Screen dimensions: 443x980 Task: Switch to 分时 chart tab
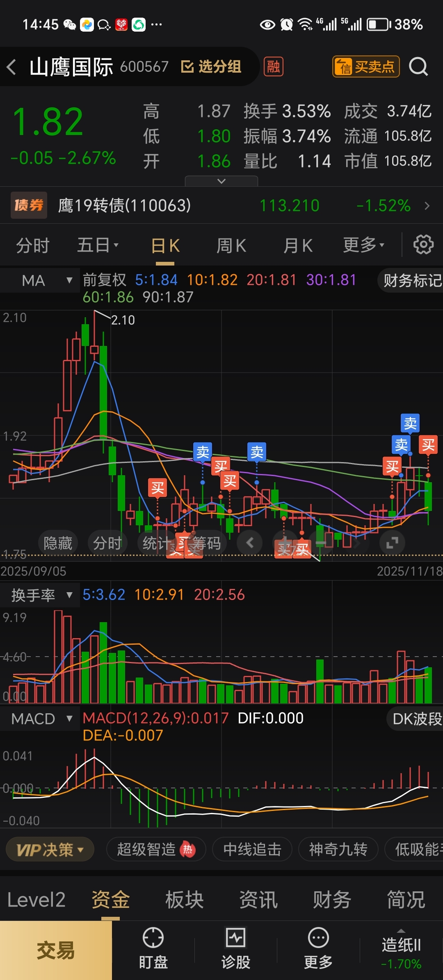[x=33, y=245]
